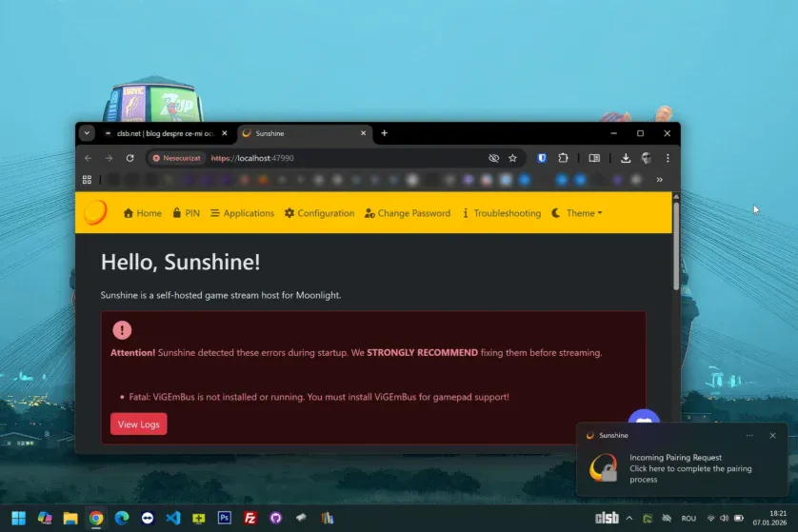Open the PIN pairing page
This screenshot has height=532, width=798.
point(186,213)
